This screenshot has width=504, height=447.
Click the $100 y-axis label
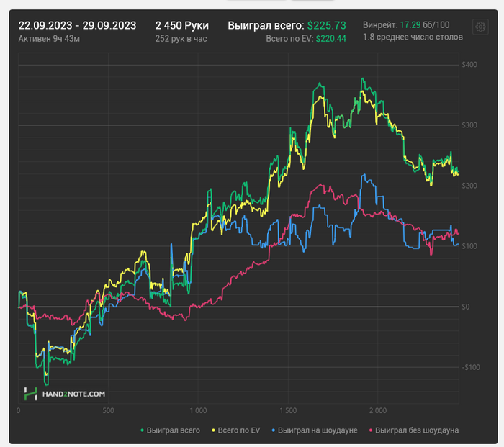[469, 246]
